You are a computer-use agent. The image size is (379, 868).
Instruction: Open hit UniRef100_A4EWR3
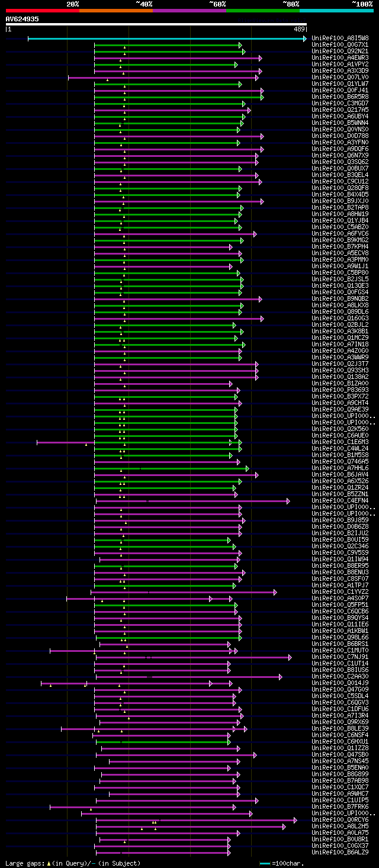point(340,58)
